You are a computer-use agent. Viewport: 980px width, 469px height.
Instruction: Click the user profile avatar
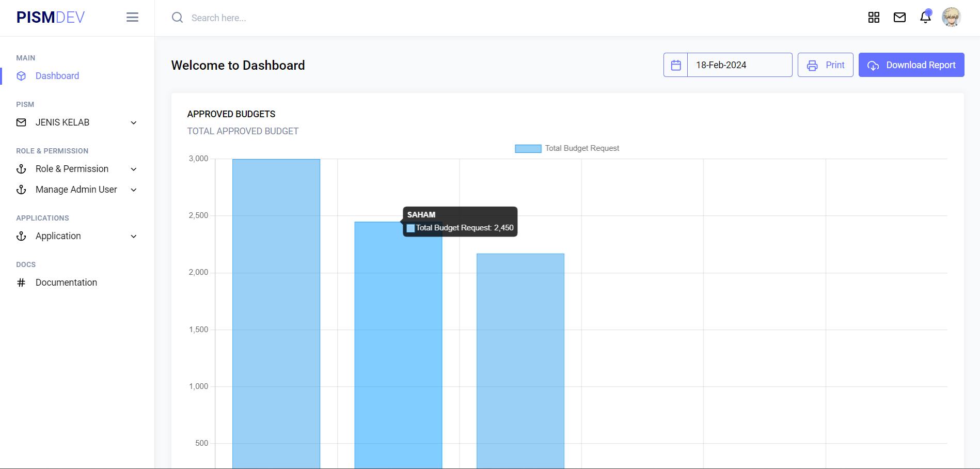click(x=951, y=18)
